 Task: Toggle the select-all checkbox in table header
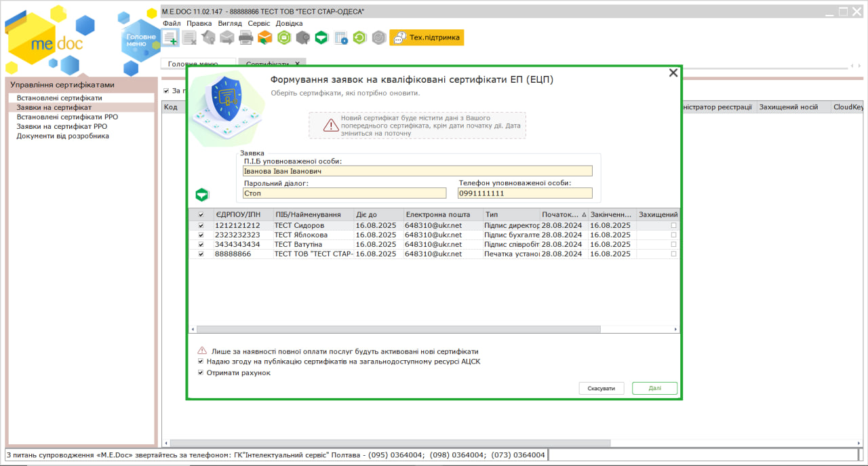[201, 215]
